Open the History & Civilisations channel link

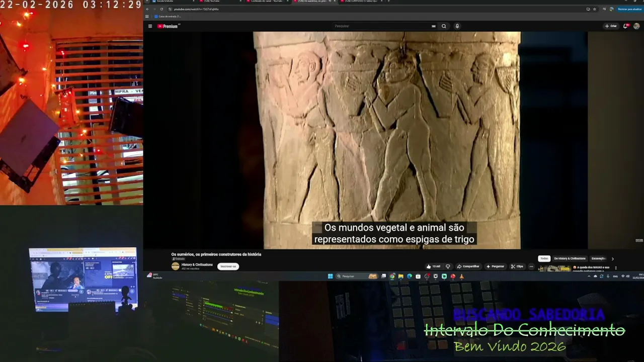pos(197,264)
